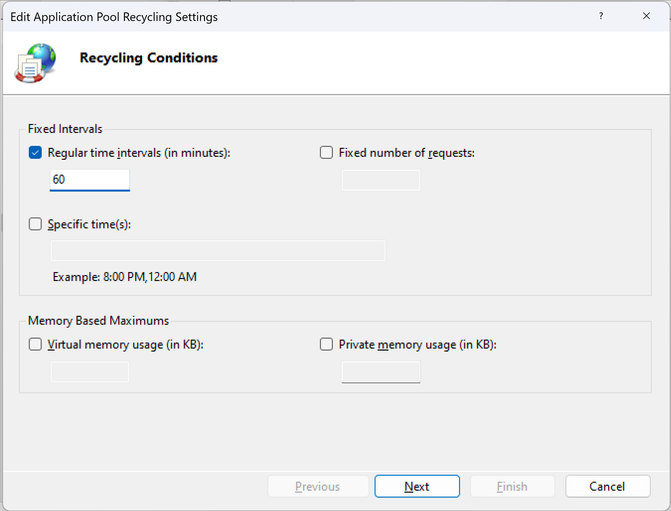Uncheck Regular time intervals checkbox
This screenshot has width=671, height=511.
tap(36, 153)
